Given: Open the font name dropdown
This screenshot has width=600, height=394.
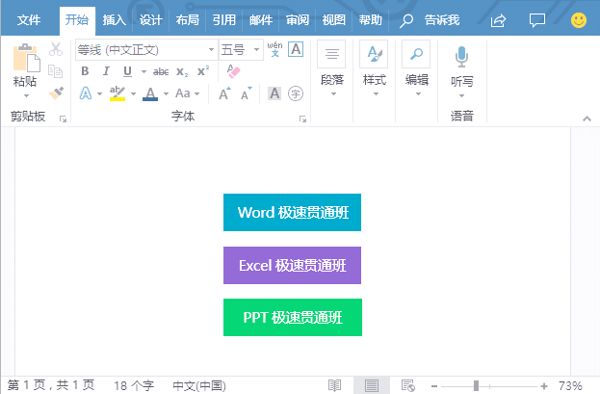Looking at the screenshot, I should (x=211, y=50).
